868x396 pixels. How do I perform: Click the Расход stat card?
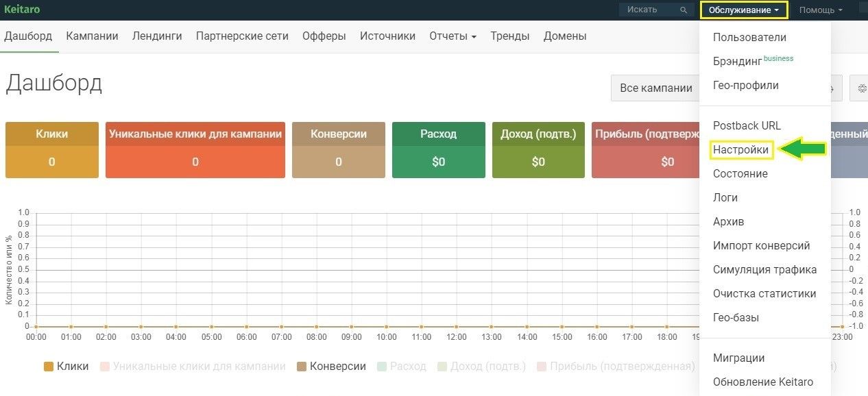pos(439,150)
